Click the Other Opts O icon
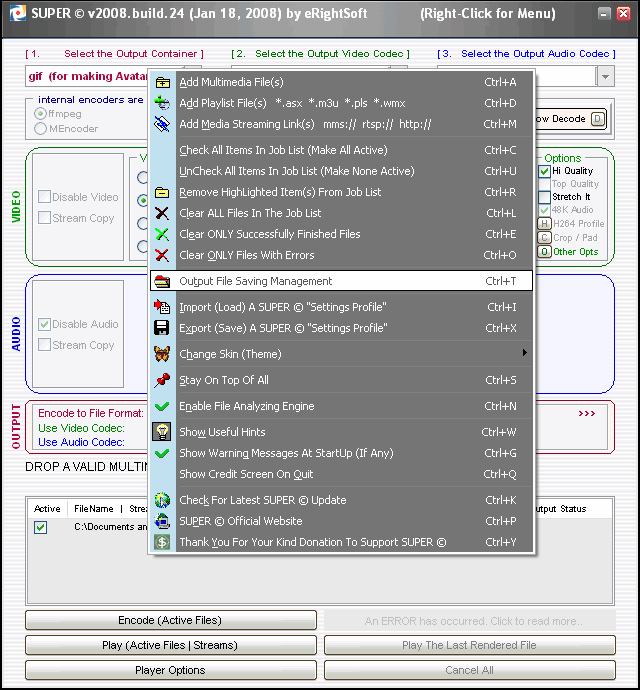The height and width of the screenshot is (690, 640). pos(544,252)
